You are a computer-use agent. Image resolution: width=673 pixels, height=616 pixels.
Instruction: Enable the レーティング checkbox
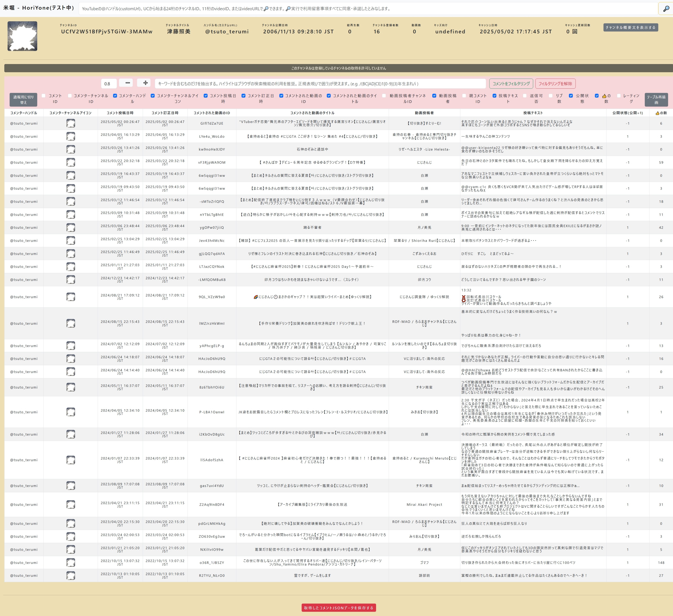[618, 96]
